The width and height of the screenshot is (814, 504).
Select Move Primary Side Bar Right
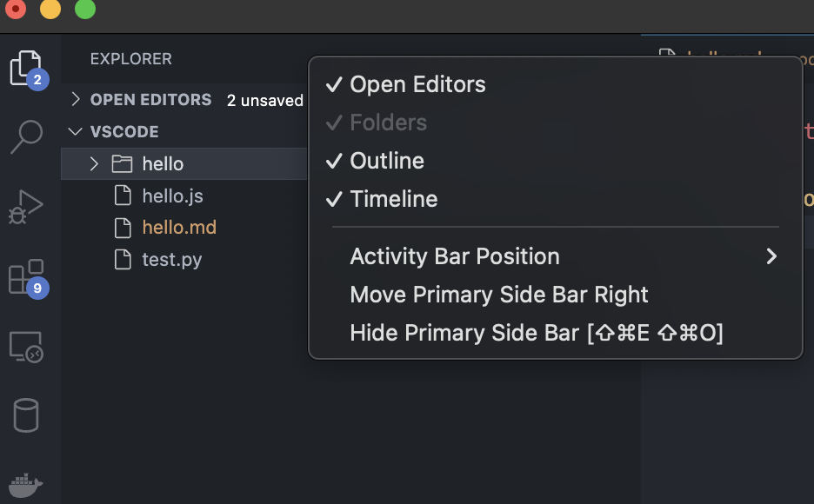tap(556, 295)
